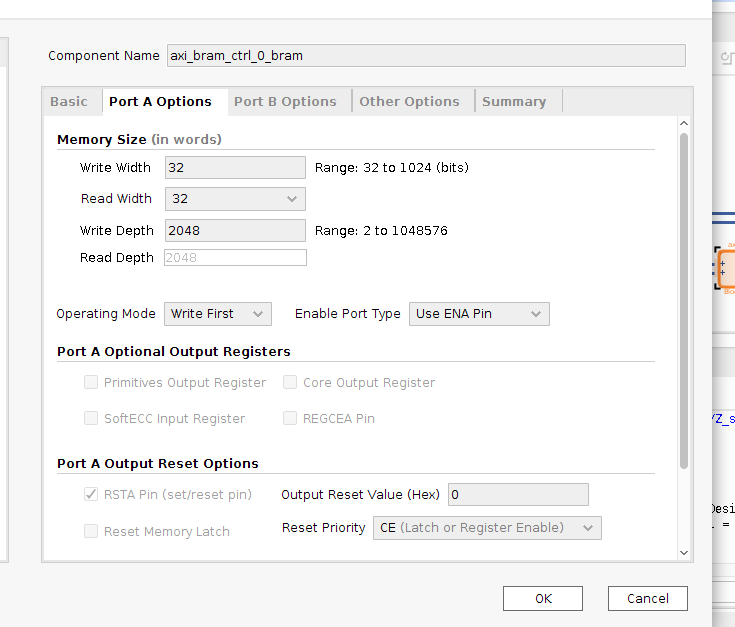Toggle Core Output Register checkbox

click(291, 383)
